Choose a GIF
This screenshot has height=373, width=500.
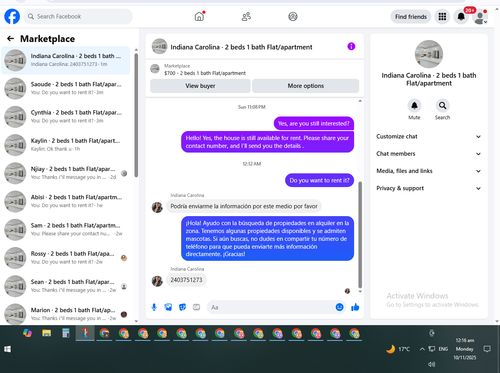(x=196, y=307)
